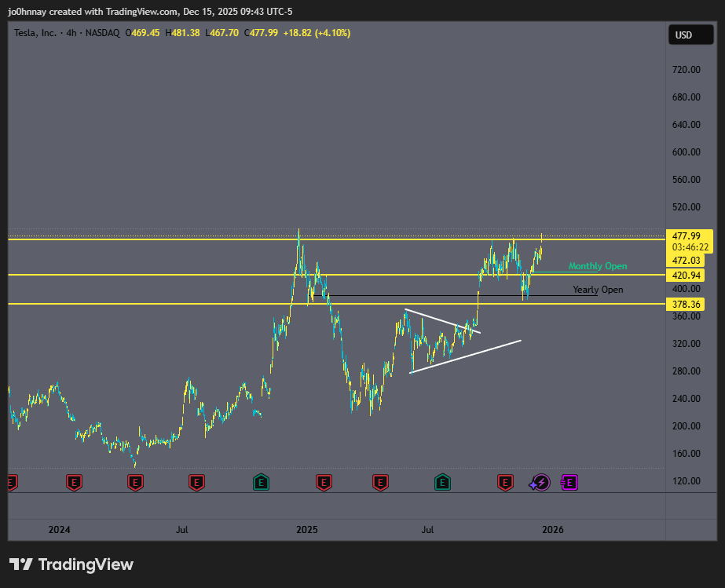
Task: Click the 280.00 price scale value
Action: click(687, 371)
